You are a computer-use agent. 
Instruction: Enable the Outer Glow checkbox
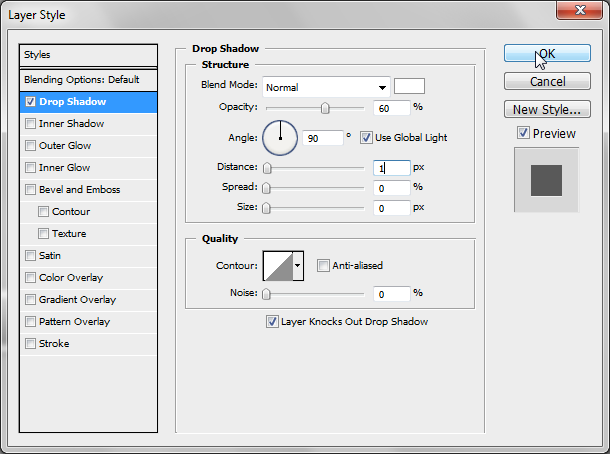point(30,145)
